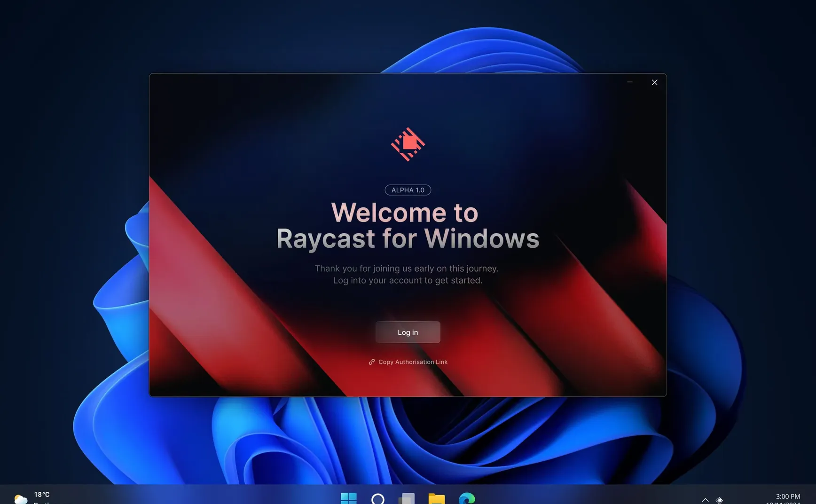Click the Log in button
816x504 pixels.
click(x=408, y=332)
